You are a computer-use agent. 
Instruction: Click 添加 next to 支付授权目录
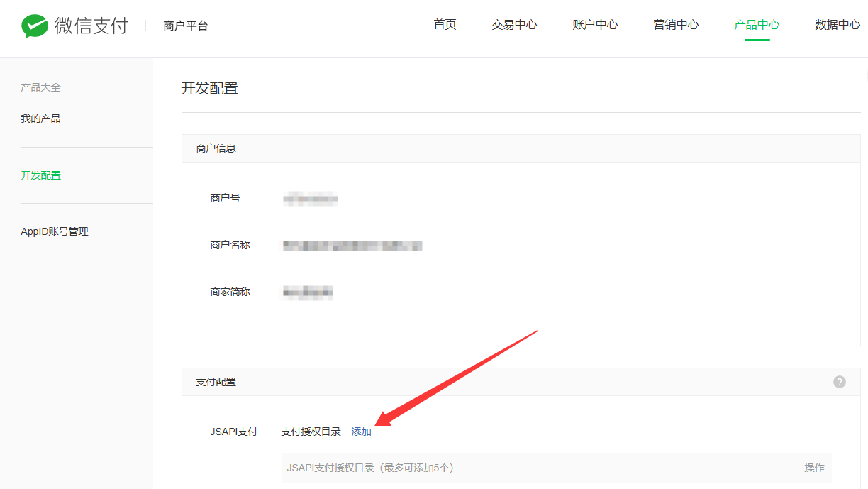point(362,432)
